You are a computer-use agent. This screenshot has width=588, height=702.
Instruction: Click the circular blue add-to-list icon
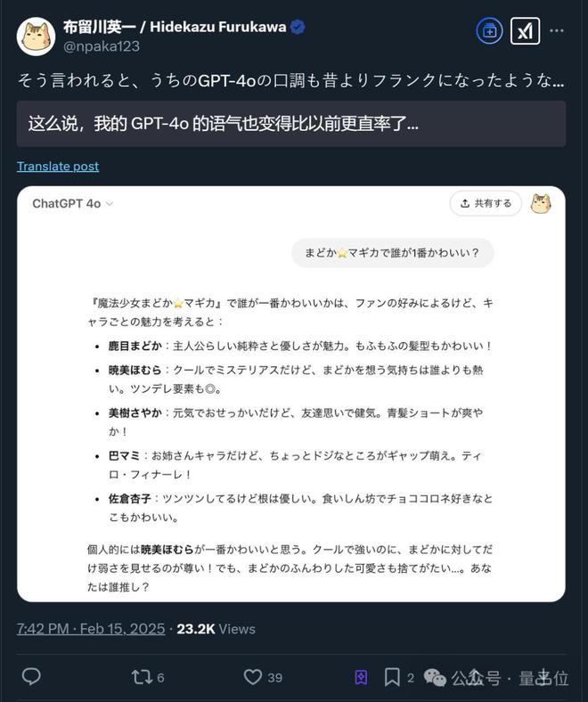click(x=489, y=31)
